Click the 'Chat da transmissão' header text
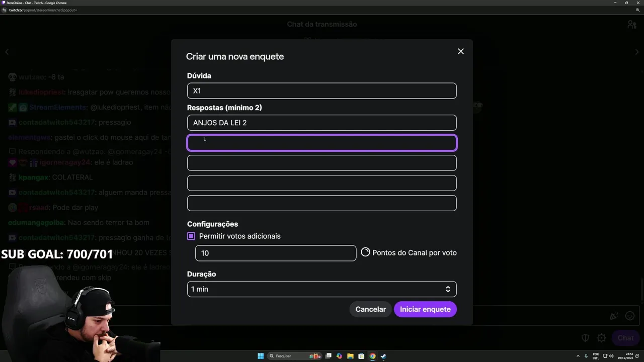The image size is (644, 362). tap(322, 24)
